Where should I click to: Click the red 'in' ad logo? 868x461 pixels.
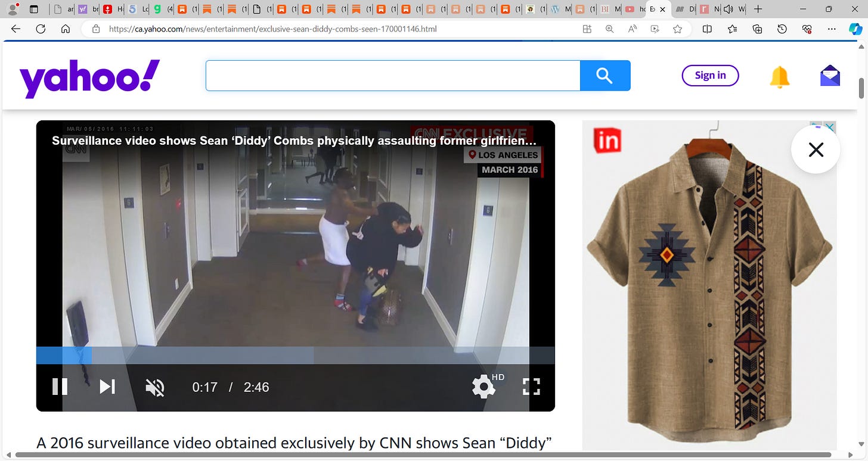pyautogui.click(x=607, y=141)
